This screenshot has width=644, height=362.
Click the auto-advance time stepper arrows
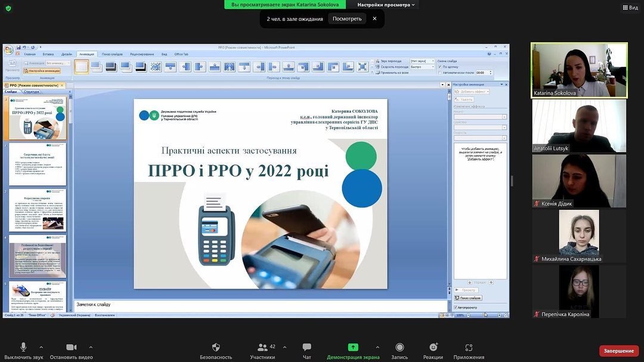tap(490, 73)
